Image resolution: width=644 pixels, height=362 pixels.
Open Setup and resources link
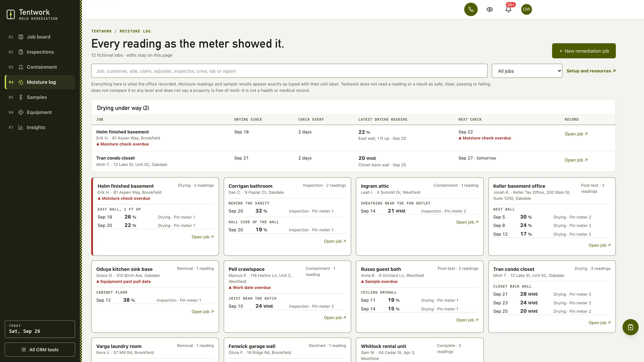tap(591, 71)
